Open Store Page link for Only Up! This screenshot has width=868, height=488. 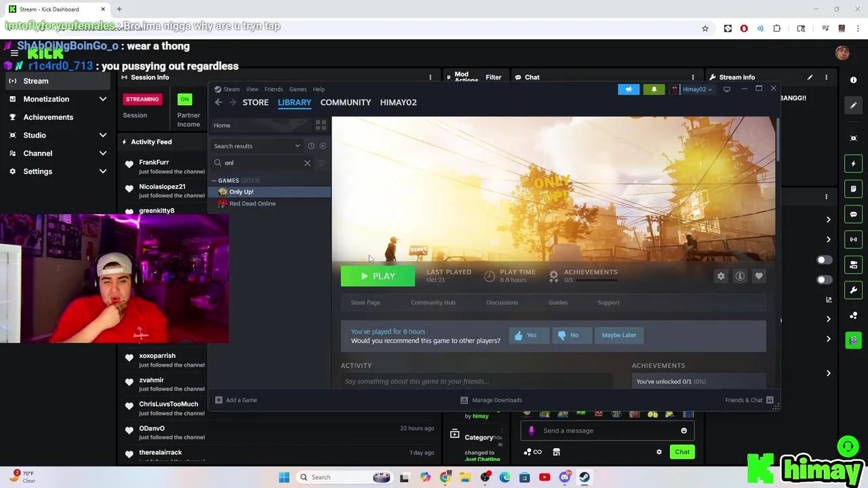point(365,302)
